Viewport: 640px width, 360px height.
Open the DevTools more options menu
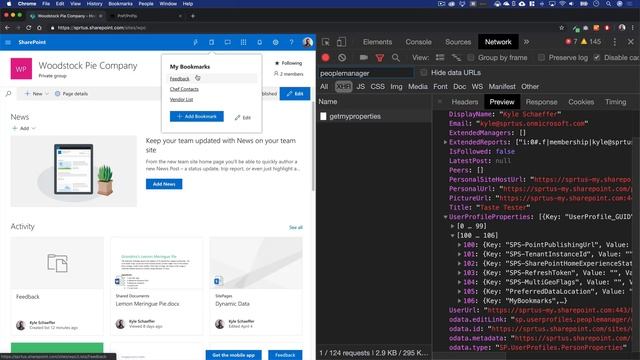tap(615, 42)
